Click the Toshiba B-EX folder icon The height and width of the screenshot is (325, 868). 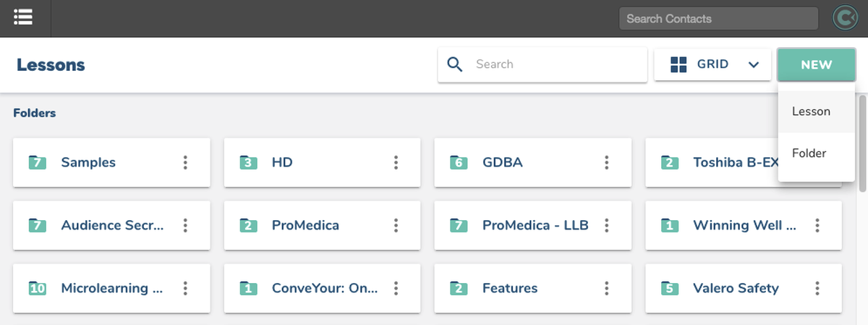[x=670, y=163]
